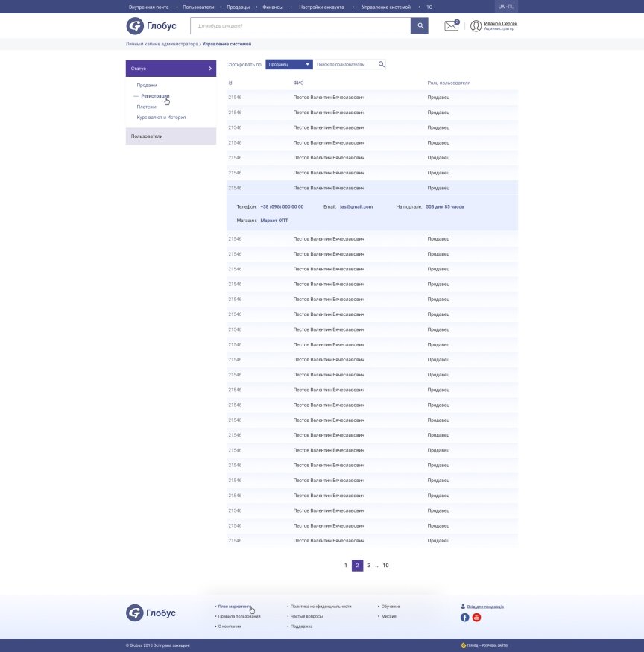Open the YouTube icon in the footer
Viewport: 644px width, 652px height.
476,618
